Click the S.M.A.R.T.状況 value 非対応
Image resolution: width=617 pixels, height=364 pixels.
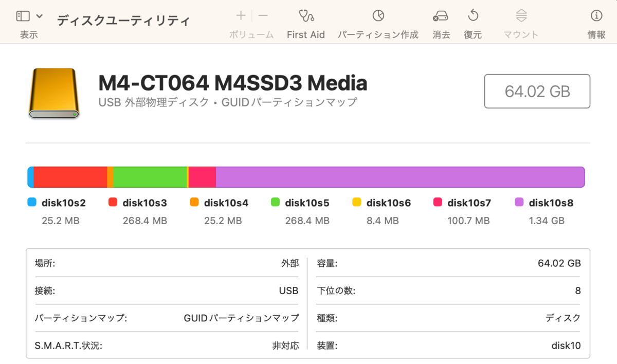(285, 345)
